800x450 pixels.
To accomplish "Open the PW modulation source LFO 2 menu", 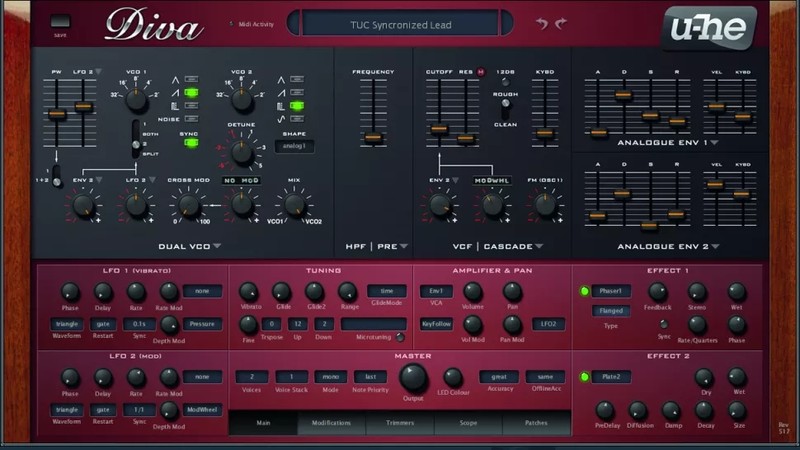I will click(x=87, y=72).
